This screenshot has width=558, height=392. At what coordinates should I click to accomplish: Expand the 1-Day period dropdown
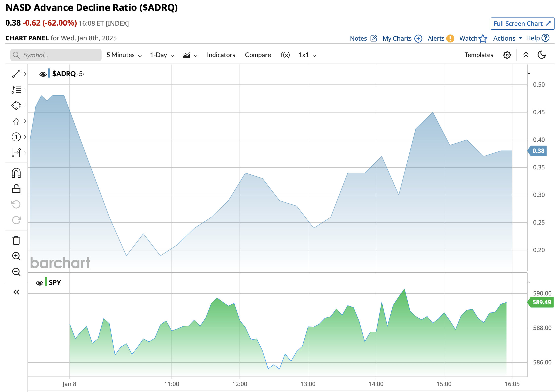(x=162, y=55)
